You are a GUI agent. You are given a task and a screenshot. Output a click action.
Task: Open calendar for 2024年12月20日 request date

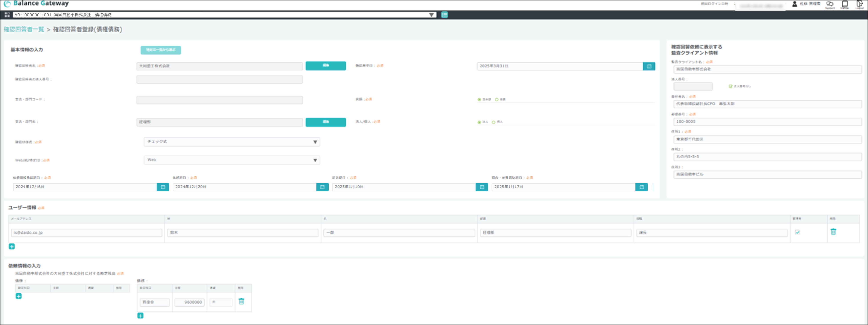(x=322, y=187)
